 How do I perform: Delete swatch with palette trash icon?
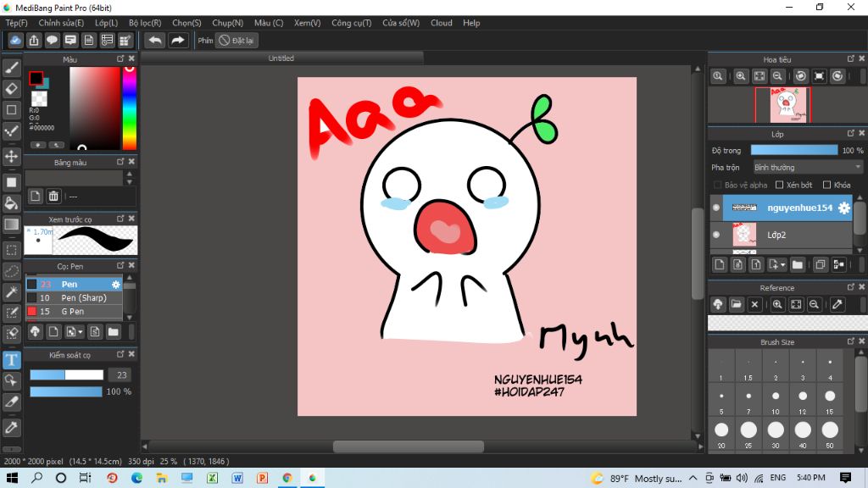[x=53, y=196]
